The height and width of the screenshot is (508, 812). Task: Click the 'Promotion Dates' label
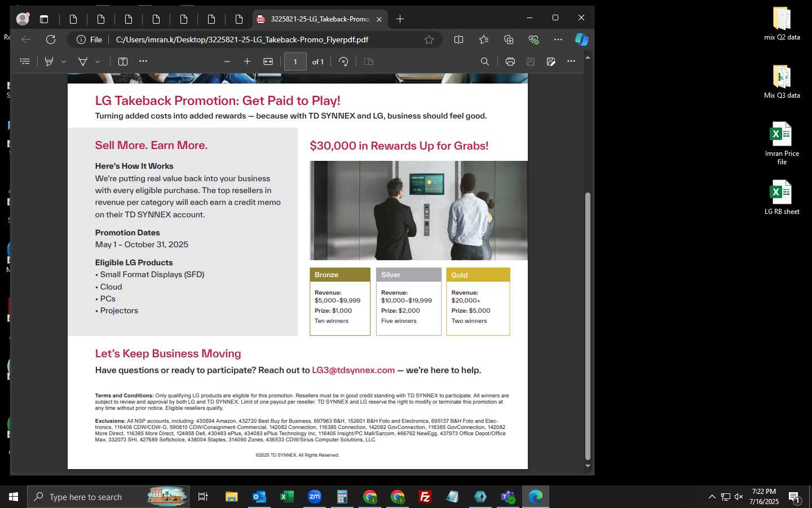127,233
